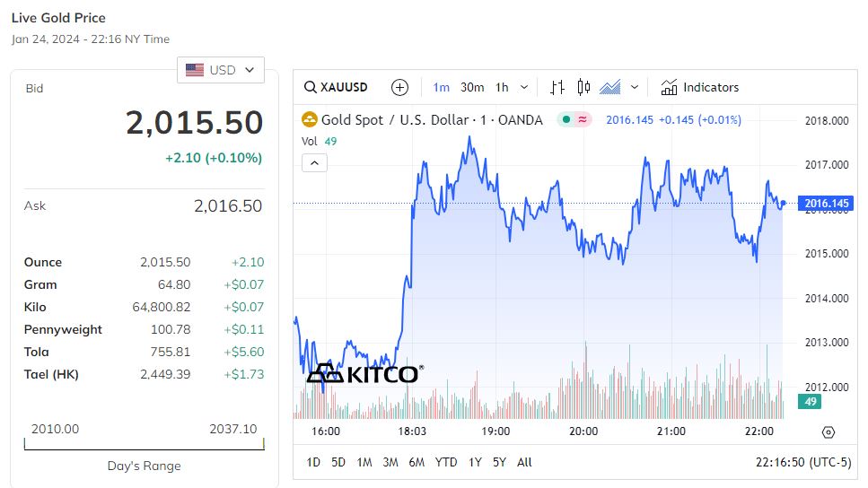Open chart settings hexagon gear icon
The image size is (868, 488).
click(x=828, y=431)
